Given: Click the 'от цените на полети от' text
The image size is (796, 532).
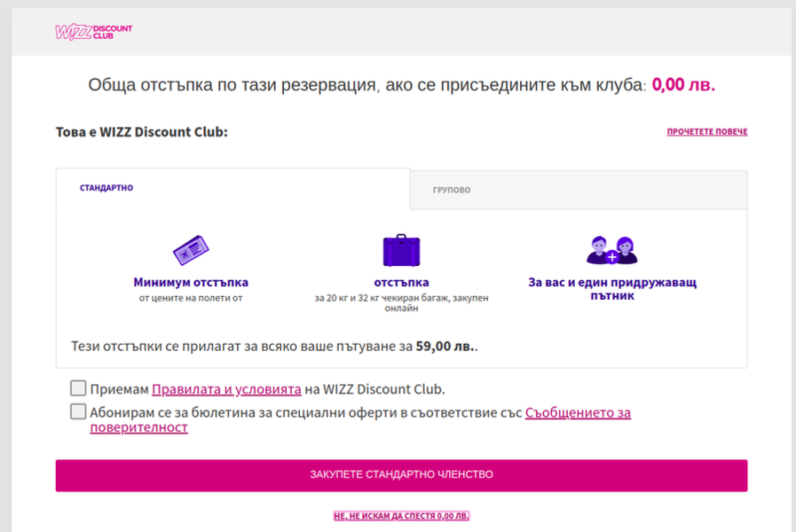Looking at the screenshot, I should click(x=191, y=298).
